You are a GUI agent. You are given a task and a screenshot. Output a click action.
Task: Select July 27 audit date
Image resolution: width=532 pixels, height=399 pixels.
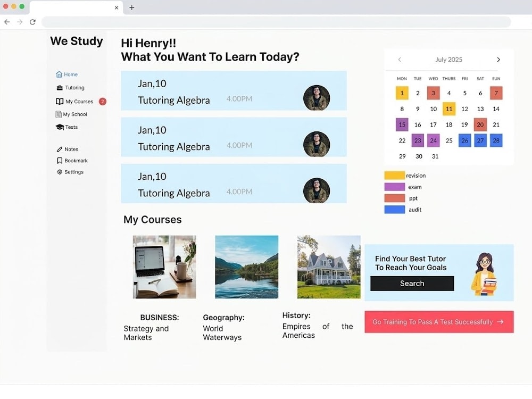(x=480, y=140)
